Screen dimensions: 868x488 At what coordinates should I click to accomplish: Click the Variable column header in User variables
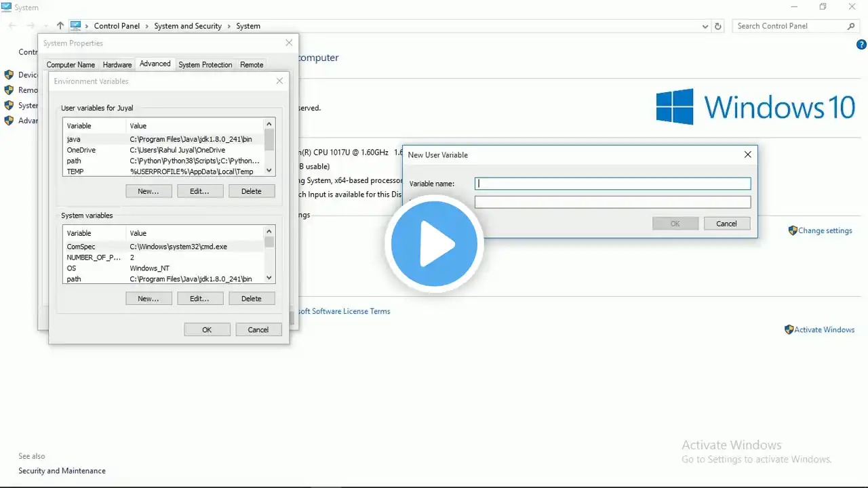pos(95,125)
